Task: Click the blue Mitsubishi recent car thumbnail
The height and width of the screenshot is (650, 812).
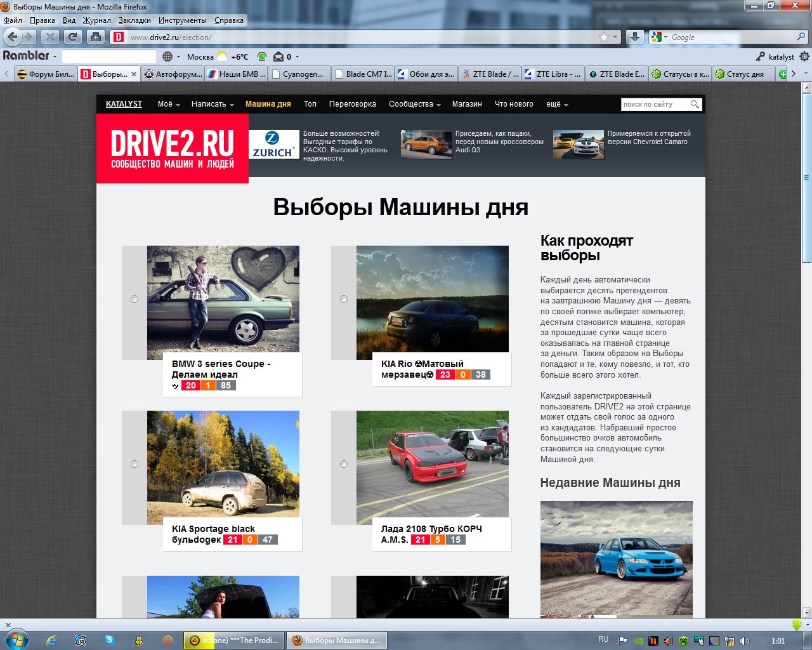Action: click(617, 559)
